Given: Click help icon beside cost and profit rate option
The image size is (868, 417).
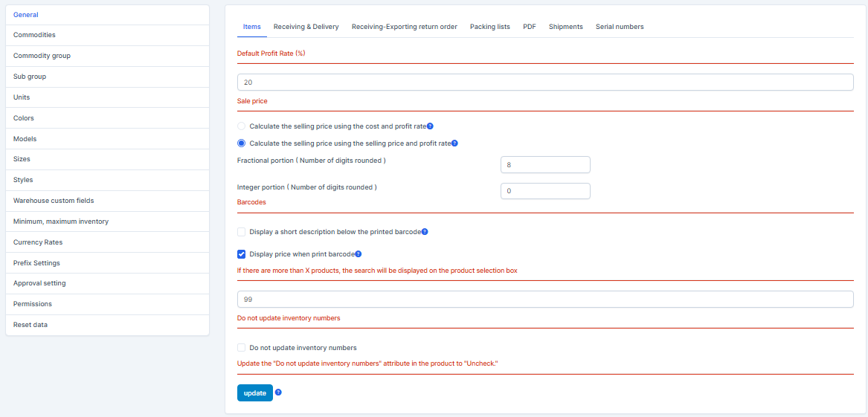Looking at the screenshot, I should 430,126.
